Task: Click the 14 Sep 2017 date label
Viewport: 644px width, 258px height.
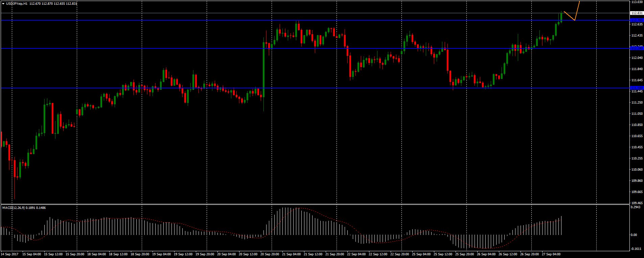Action: click(10, 254)
